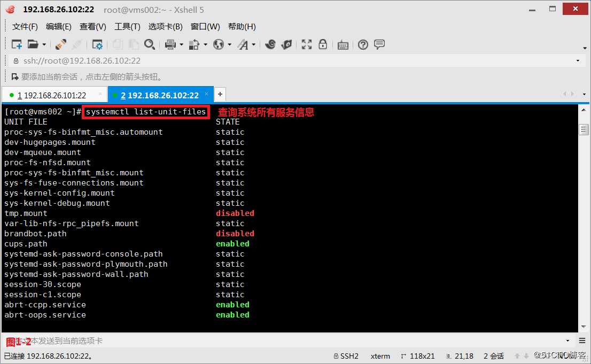This screenshot has width=591, height=364.
Task: Open the 查看(V) menu
Action: pyautogui.click(x=93, y=26)
